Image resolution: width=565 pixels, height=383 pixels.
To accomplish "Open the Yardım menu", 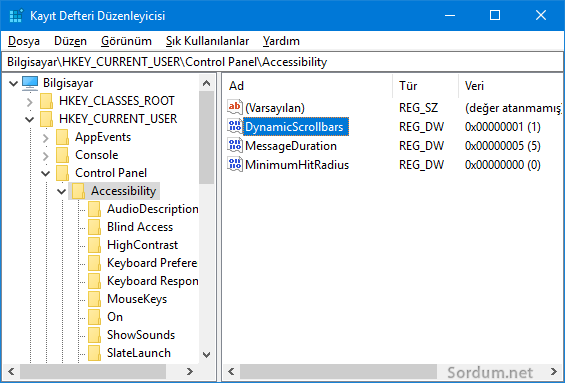I will pos(281,41).
